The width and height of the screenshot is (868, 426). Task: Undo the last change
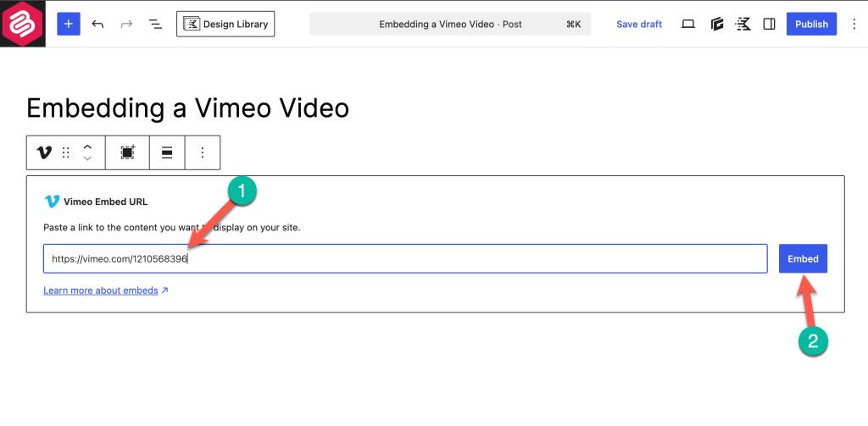click(x=97, y=24)
